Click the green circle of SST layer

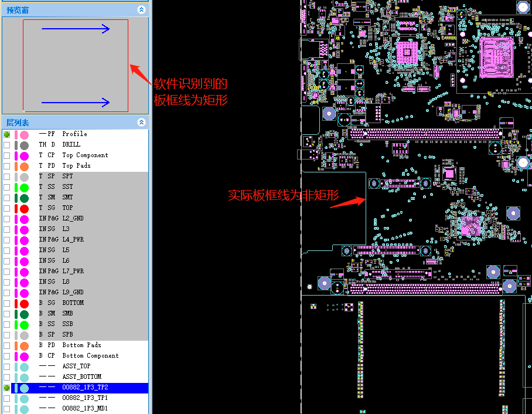pyautogui.click(x=24, y=188)
